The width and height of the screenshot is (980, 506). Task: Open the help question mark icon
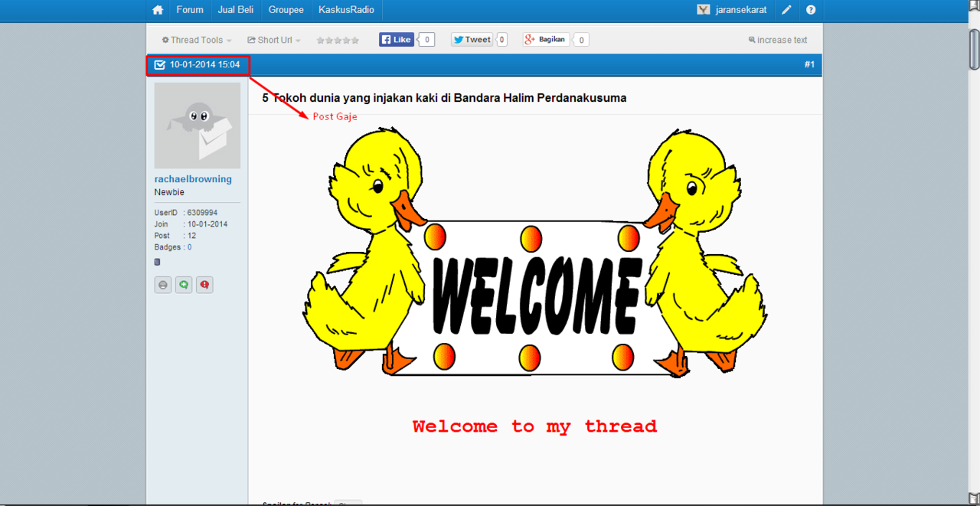tap(811, 10)
